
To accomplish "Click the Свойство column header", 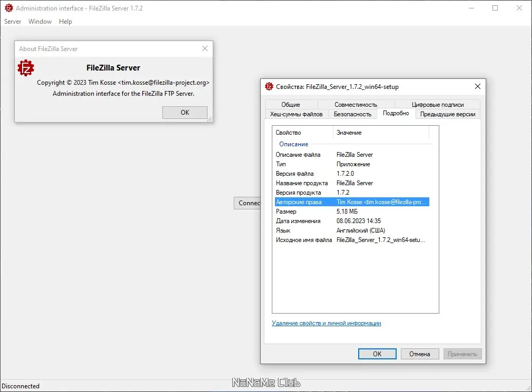I will tap(303, 133).
